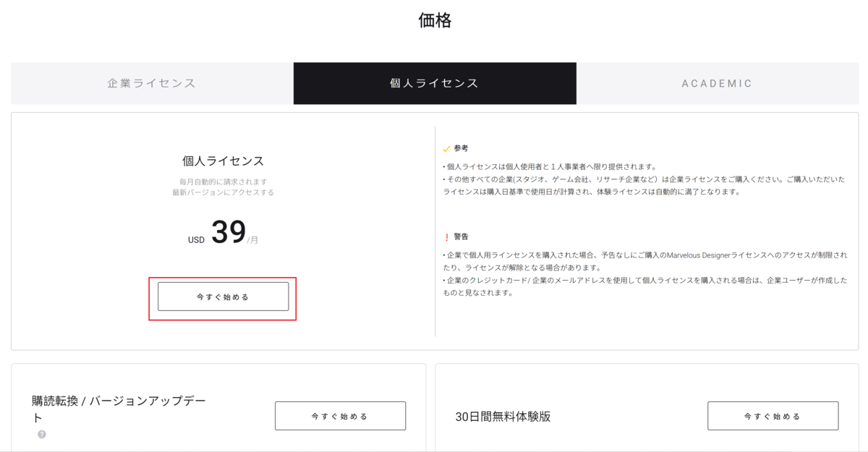Click the USD currency label
868x452 pixels.
[196, 239]
